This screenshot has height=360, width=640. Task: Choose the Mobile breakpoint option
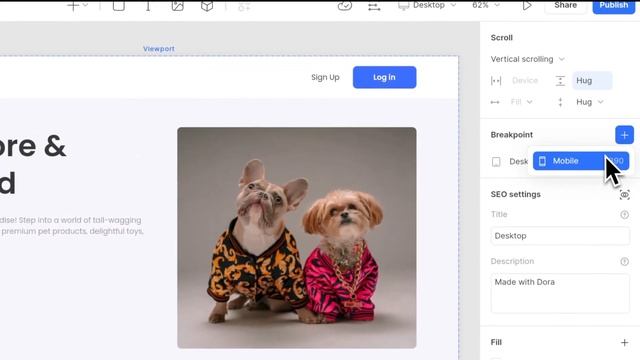click(x=581, y=161)
